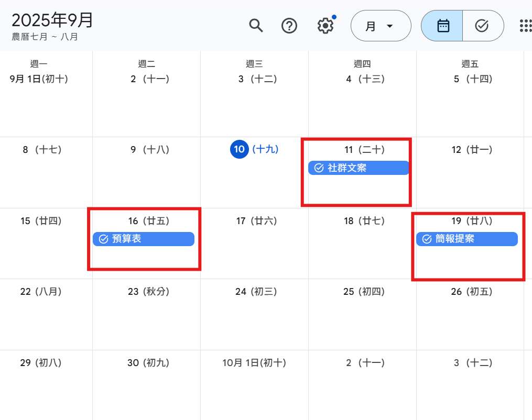Click the check circle on 預算表 task
The image size is (532, 420).
(x=103, y=239)
